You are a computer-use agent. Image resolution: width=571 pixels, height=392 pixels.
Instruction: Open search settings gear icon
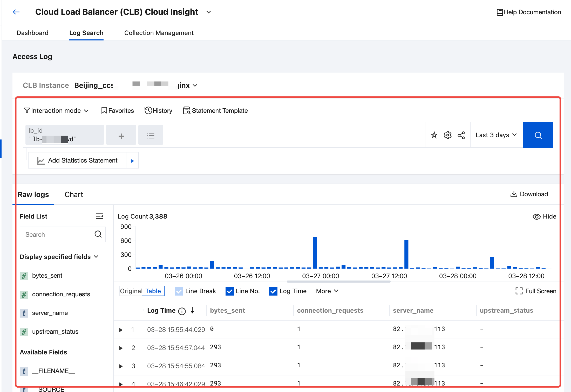tap(447, 135)
